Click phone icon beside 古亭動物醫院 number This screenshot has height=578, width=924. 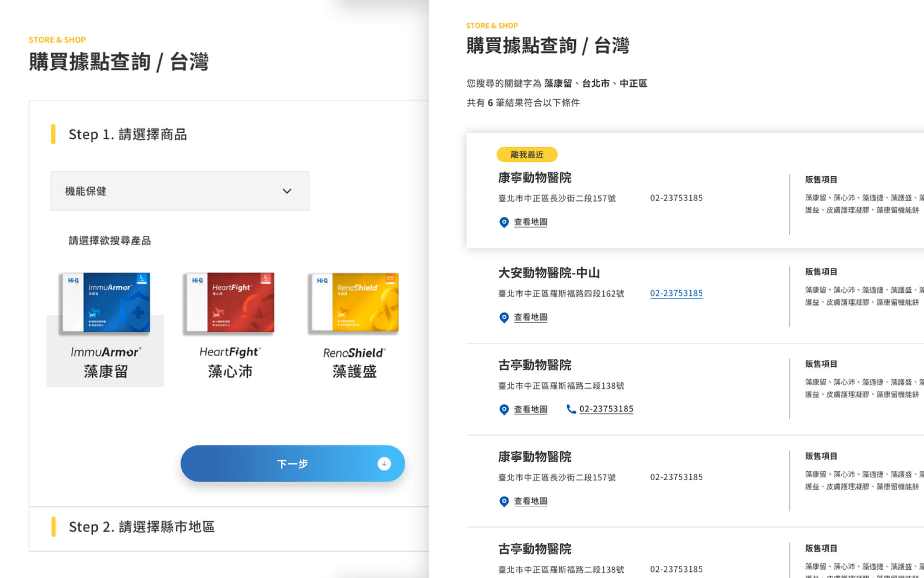coord(571,409)
